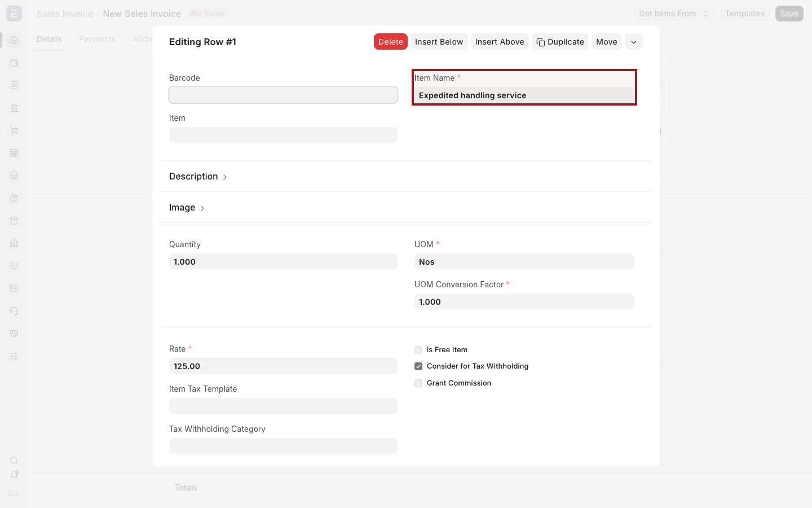Delete the row being edited

tap(391, 42)
